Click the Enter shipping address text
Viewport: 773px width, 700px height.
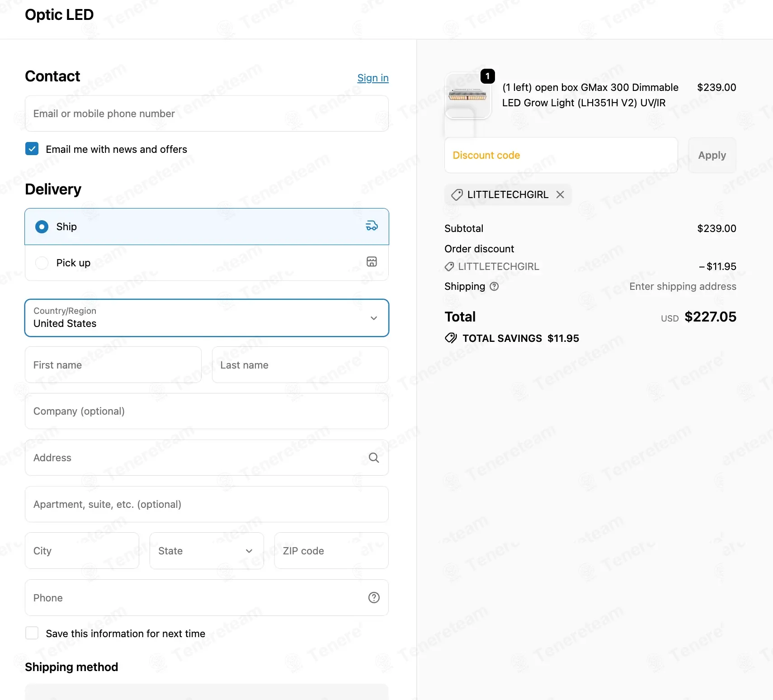[x=683, y=286]
